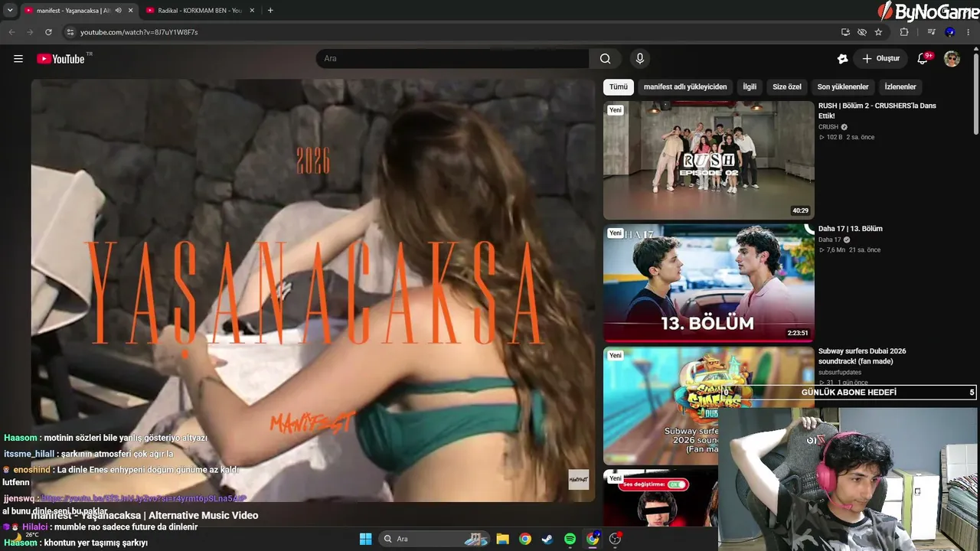Image resolution: width=980 pixels, height=551 pixels.
Task: Open the Chrome profile avatar
Action: (950, 32)
